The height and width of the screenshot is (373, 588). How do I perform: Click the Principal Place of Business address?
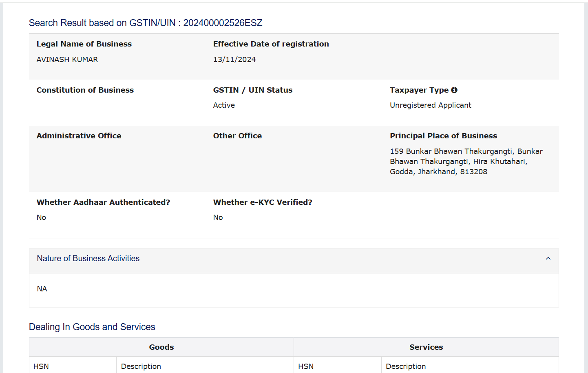[466, 162]
